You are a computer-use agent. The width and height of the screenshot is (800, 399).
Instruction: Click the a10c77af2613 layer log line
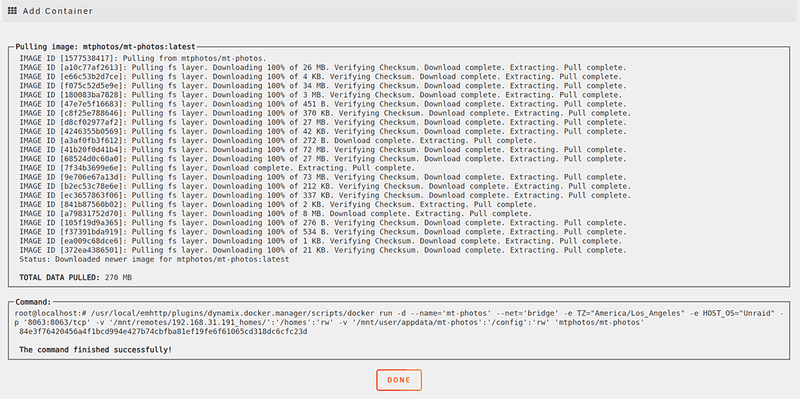click(x=322, y=67)
